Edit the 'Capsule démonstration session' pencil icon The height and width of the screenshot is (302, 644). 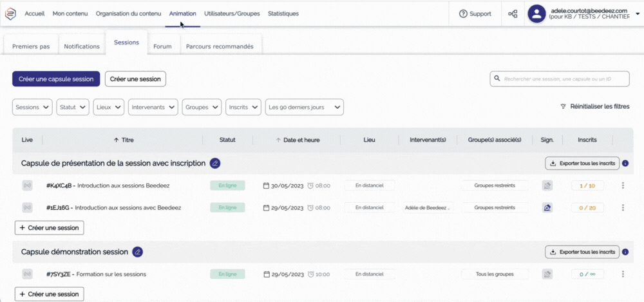click(138, 252)
